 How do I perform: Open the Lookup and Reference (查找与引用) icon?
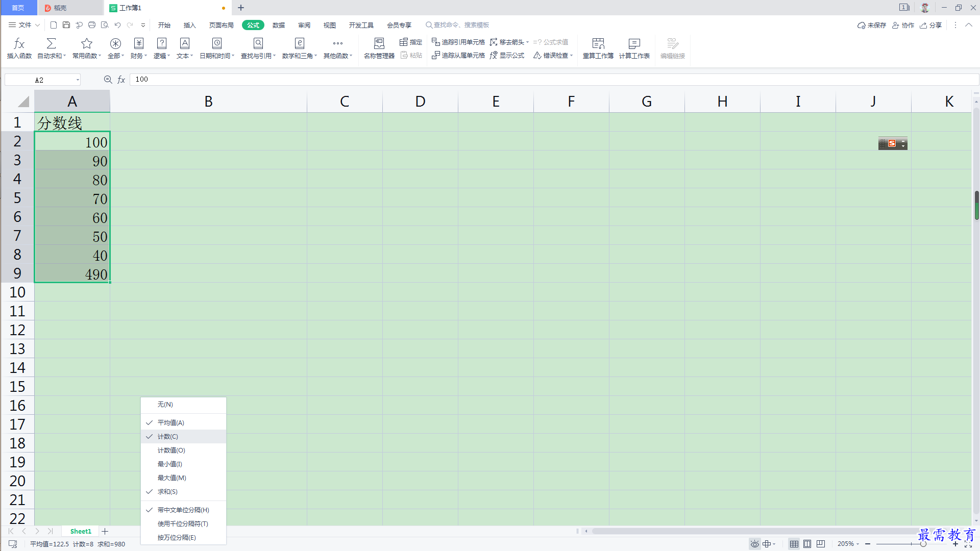[x=258, y=43]
